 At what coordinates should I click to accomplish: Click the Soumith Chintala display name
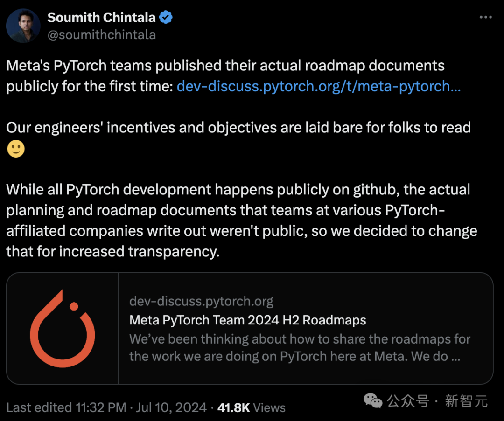click(101, 18)
